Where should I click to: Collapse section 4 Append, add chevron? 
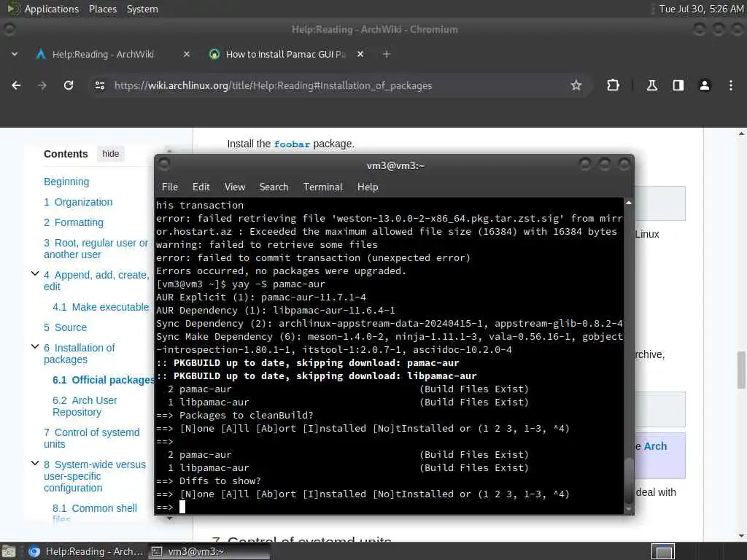point(35,274)
